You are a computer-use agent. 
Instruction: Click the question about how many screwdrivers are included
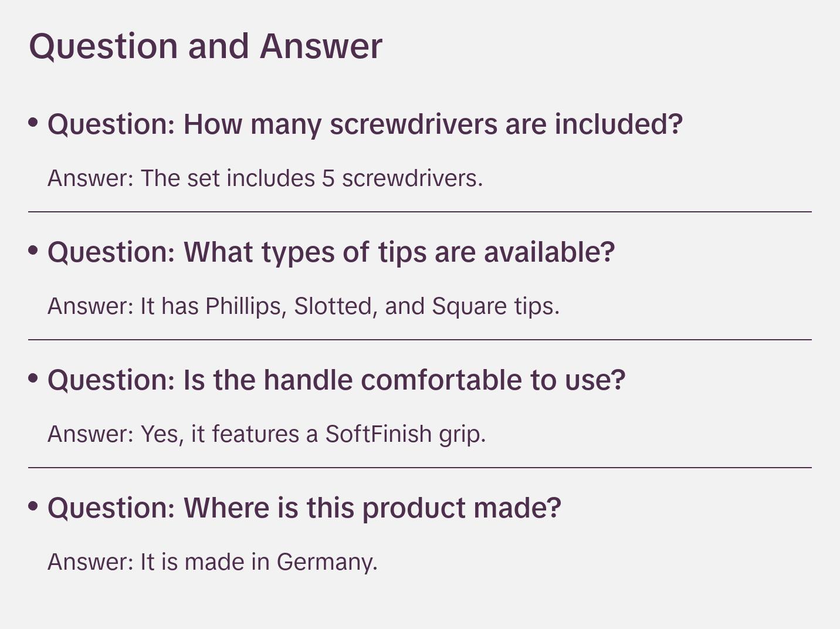click(x=365, y=124)
